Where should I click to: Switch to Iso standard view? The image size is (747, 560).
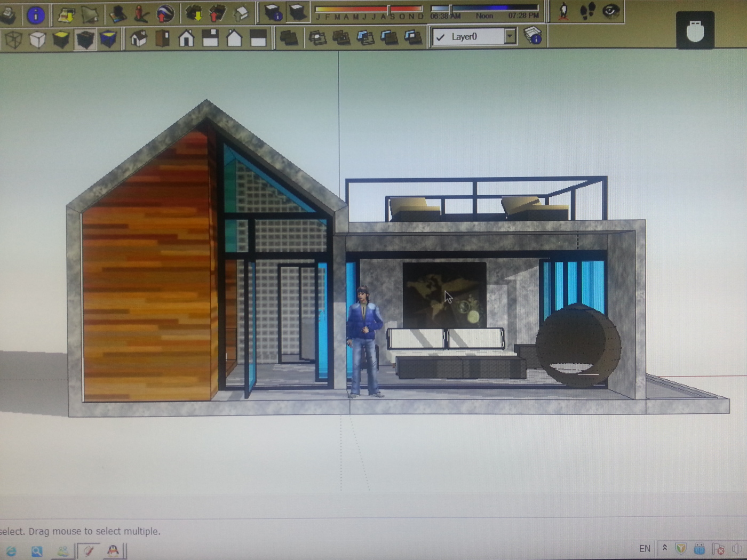[139, 38]
